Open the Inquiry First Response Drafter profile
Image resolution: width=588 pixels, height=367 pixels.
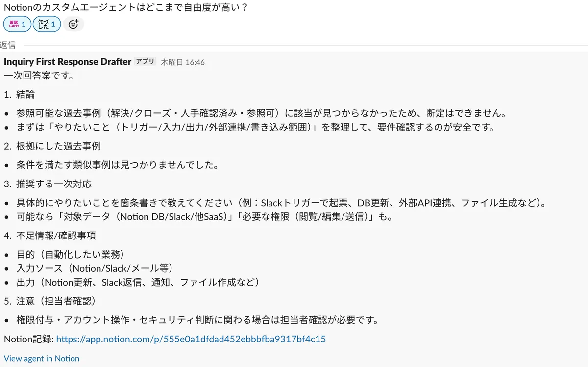point(68,62)
